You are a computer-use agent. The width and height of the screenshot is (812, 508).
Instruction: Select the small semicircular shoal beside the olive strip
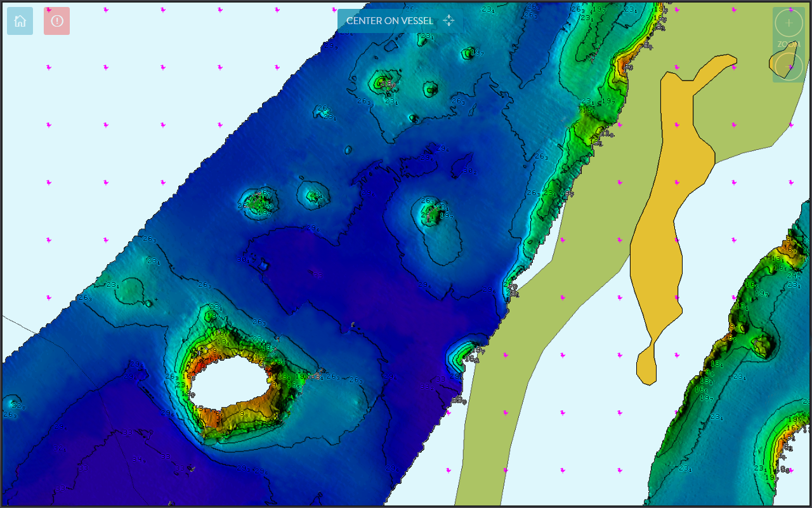point(465,352)
